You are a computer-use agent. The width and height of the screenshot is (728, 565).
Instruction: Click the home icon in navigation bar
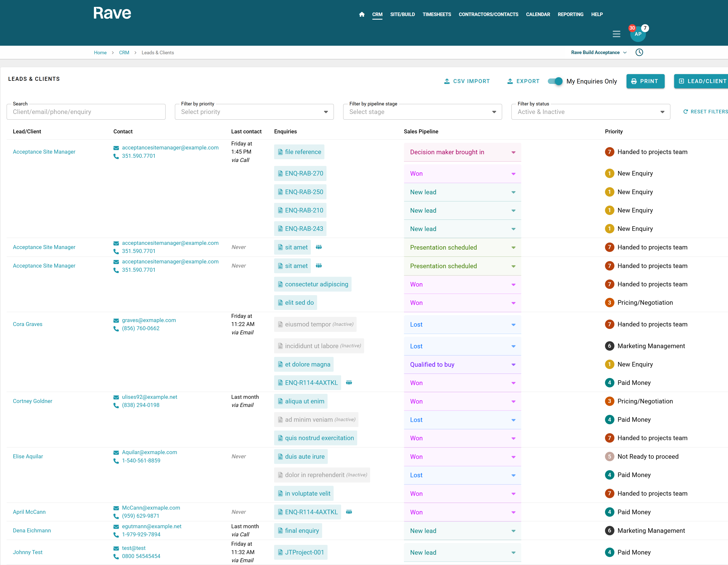coord(362,14)
